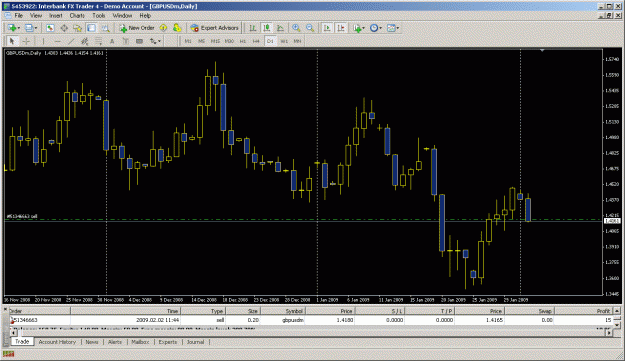This screenshot has height=361, width=625.
Task: Switch to the Mailbox tab
Action: (140, 342)
